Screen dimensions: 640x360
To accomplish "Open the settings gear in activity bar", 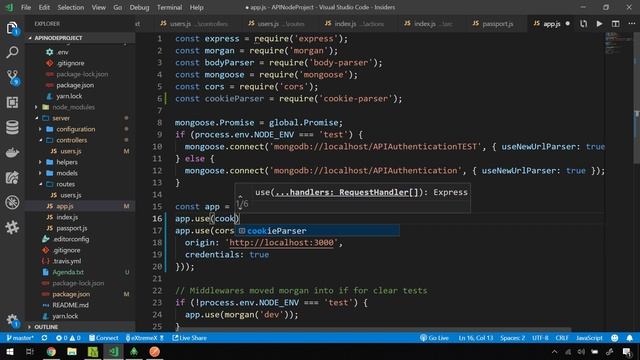I will coord(12,320).
